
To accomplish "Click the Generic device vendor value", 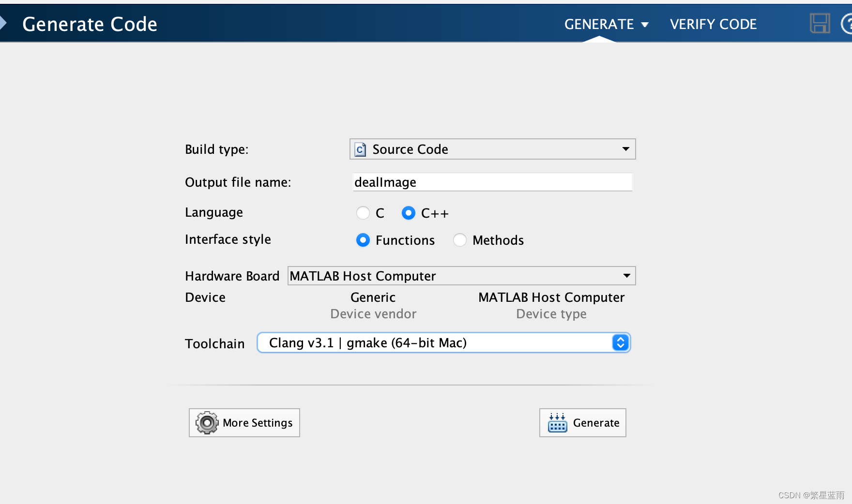I will (x=373, y=297).
